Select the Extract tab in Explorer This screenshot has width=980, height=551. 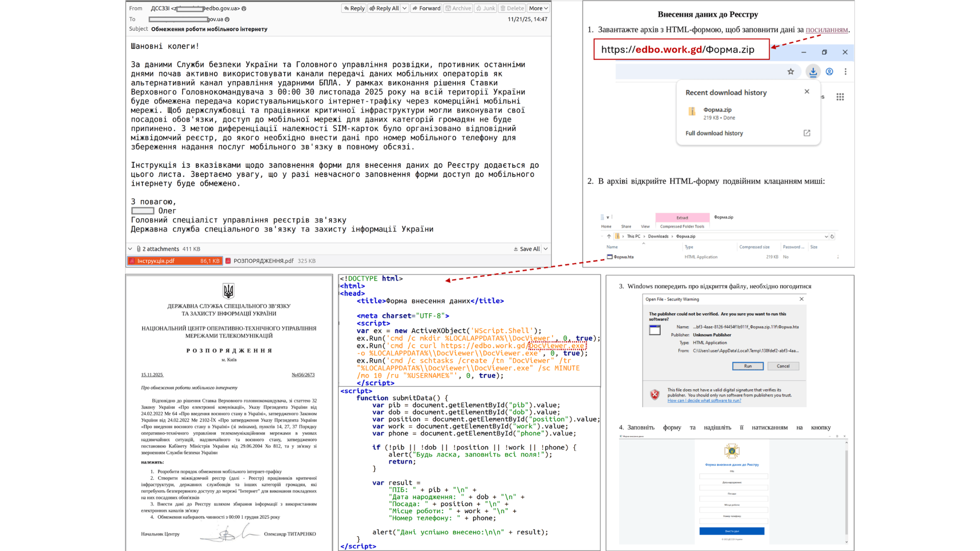(x=682, y=217)
